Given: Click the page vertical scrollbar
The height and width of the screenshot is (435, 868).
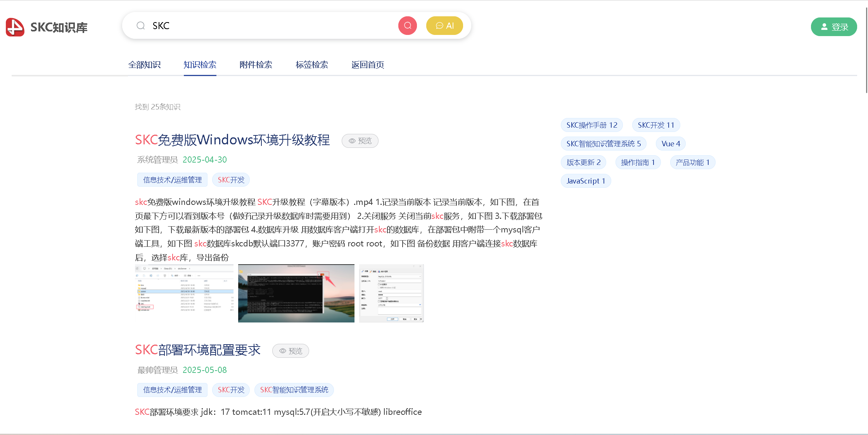Looking at the screenshot, I should click(866, 50).
